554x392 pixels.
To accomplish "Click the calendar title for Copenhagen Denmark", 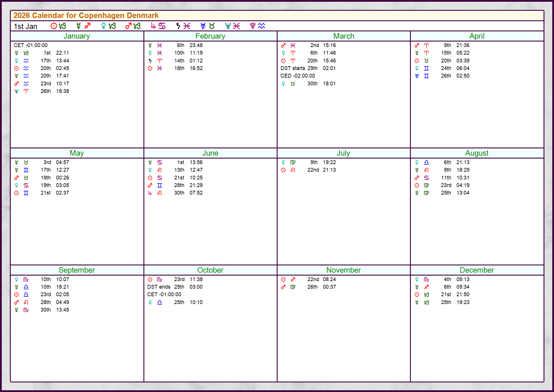I will pyautogui.click(x=86, y=16).
